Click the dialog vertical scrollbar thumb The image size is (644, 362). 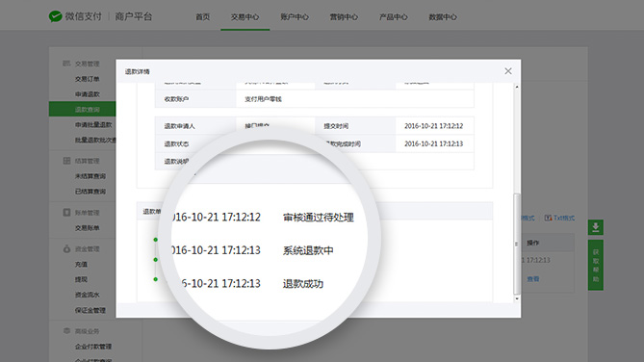517,244
